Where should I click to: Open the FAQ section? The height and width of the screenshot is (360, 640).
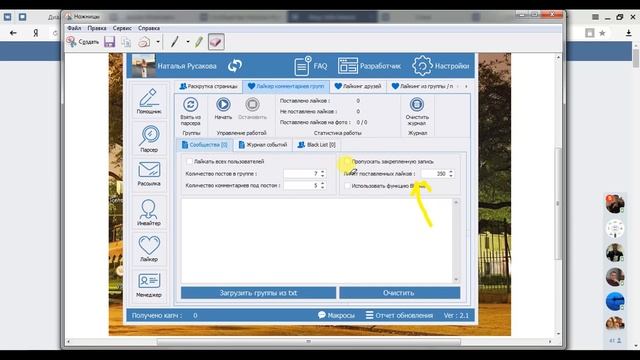pyautogui.click(x=311, y=66)
